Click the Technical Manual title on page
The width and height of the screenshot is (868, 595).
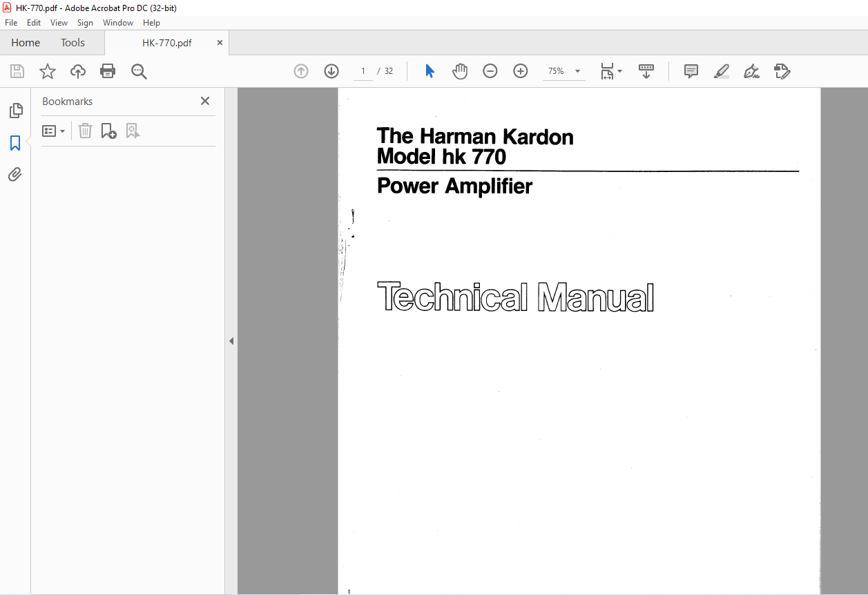(515, 297)
